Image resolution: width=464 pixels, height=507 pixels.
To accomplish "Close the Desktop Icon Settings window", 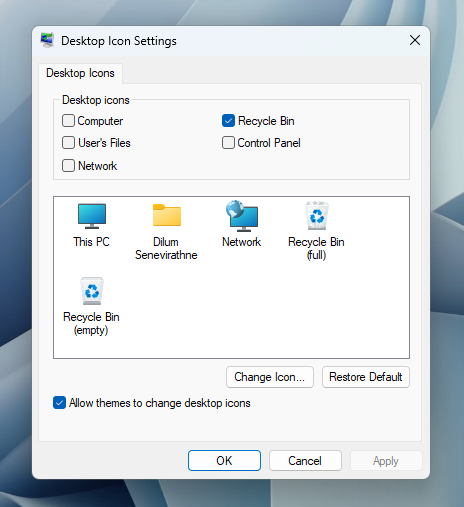I will point(415,40).
